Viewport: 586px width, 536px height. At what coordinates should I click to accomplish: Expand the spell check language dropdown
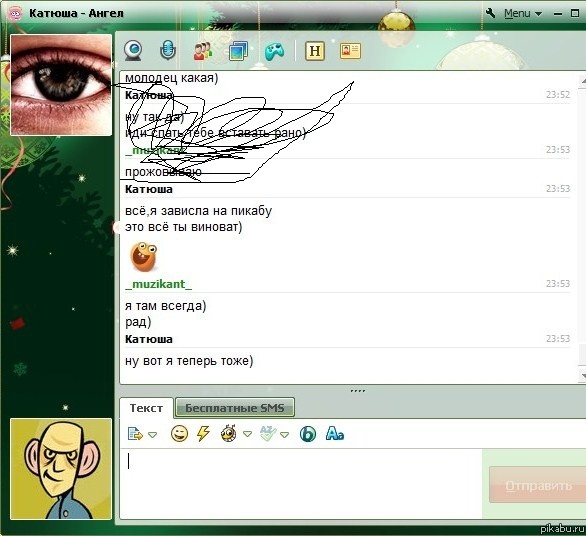click(285, 435)
